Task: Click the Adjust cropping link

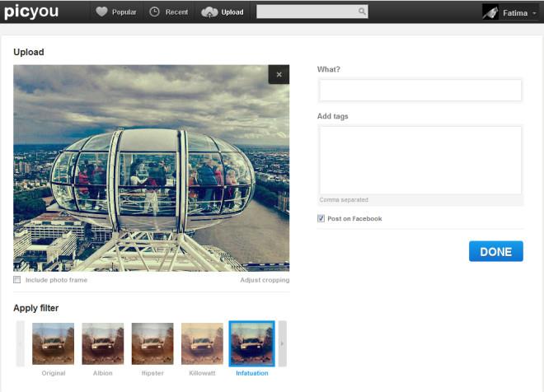Action: coord(265,280)
